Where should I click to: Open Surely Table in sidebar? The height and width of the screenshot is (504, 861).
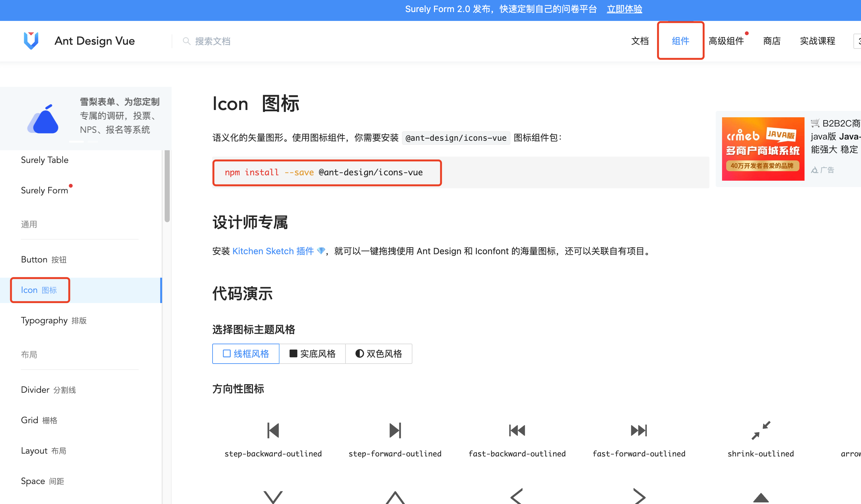pos(45,160)
